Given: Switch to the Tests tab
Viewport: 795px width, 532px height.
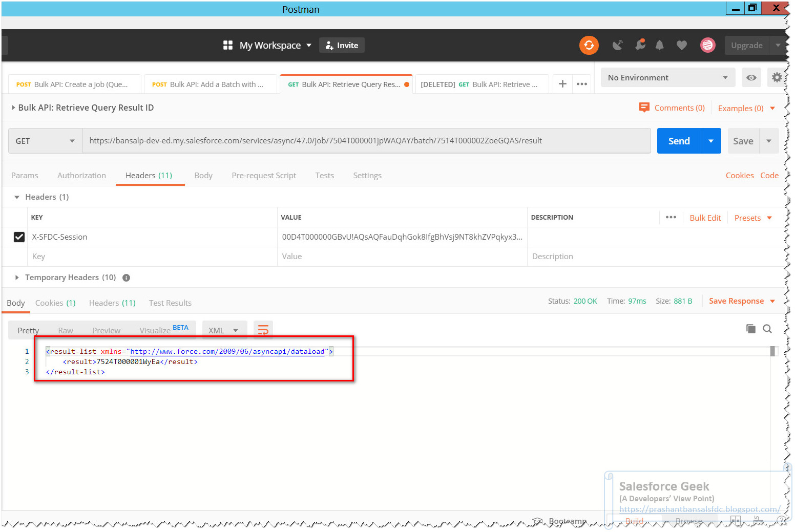Looking at the screenshot, I should 324,175.
